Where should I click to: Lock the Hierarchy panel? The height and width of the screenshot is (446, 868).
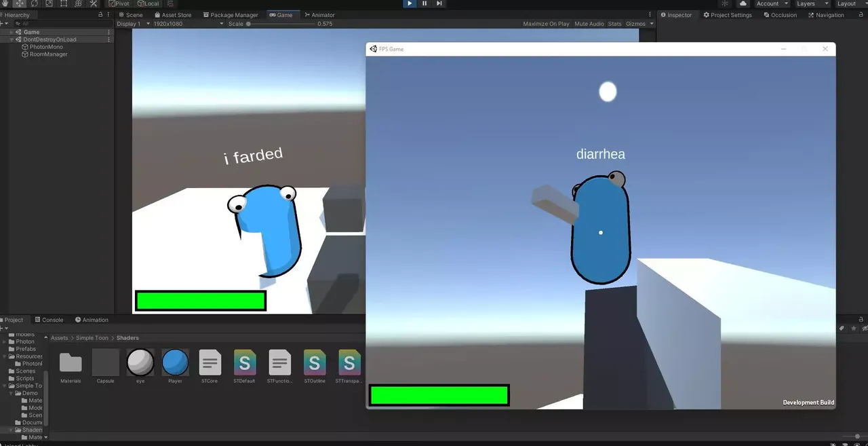click(101, 15)
